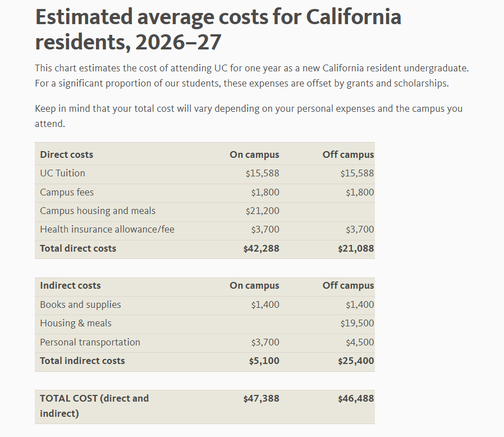
Task: Click the on-campus UC Tuition amount
Action: click(x=262, y=173)
